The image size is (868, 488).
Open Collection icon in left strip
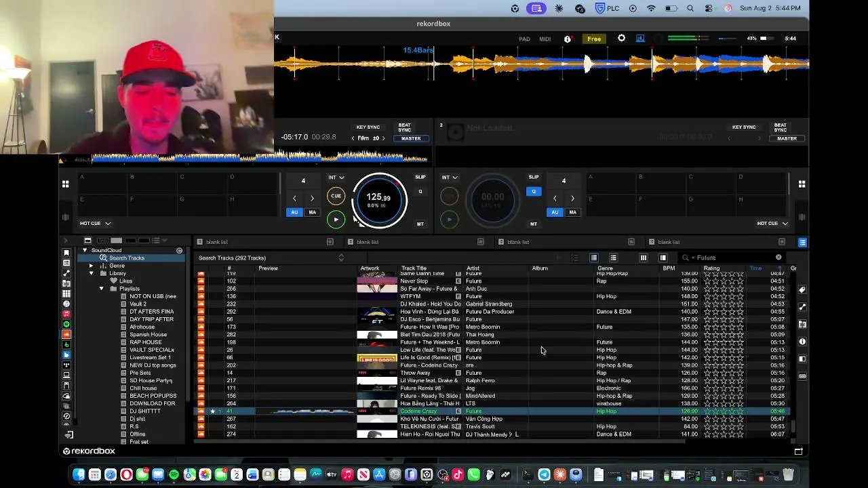[x=66, y=253]
